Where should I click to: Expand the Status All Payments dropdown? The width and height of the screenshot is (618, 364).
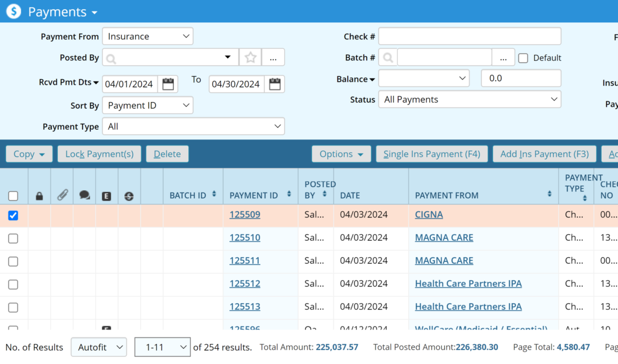point(470,100)
